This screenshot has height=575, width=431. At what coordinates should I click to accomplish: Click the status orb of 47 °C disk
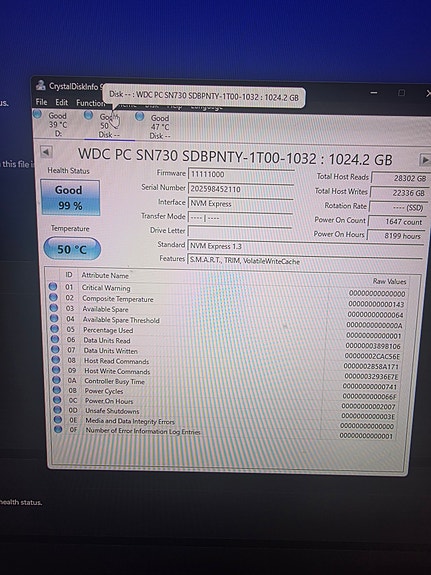[139, 116]
